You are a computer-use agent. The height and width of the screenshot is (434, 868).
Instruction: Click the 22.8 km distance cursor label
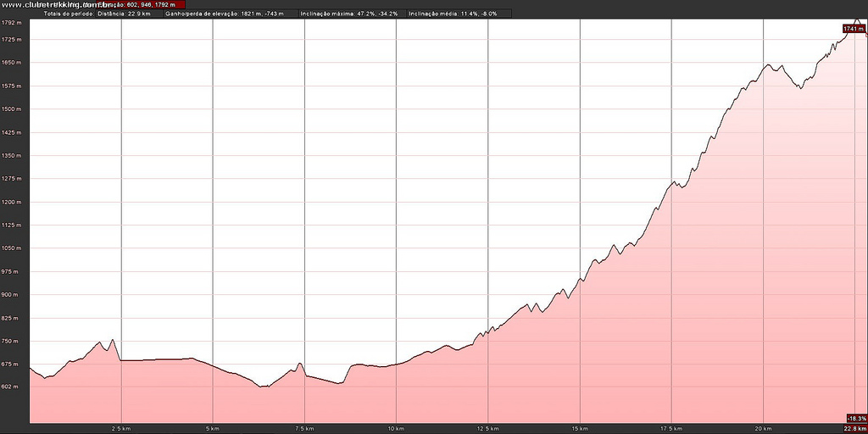[854, 428]
